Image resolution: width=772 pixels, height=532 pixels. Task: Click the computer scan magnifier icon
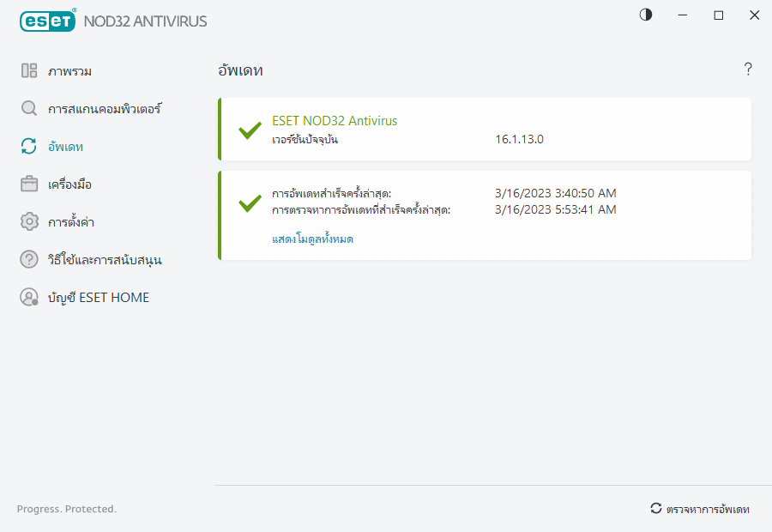click(x=29, y=109)
